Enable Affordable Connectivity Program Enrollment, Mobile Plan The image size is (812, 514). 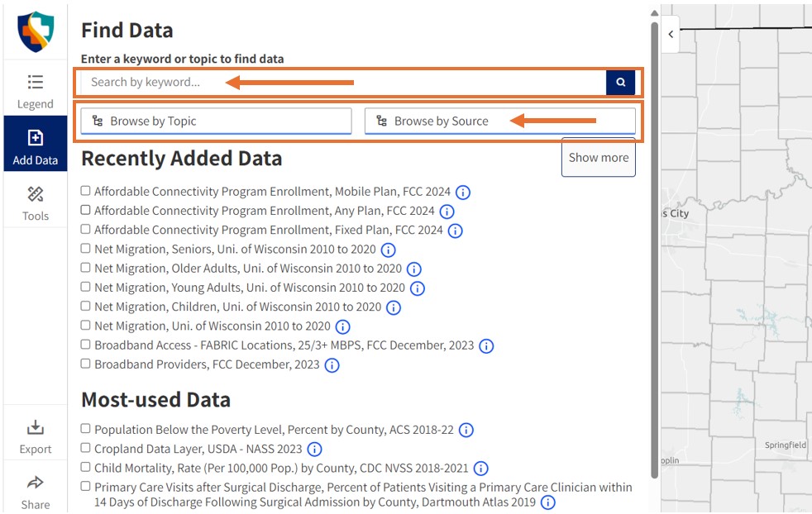click(x=86, y=191)
